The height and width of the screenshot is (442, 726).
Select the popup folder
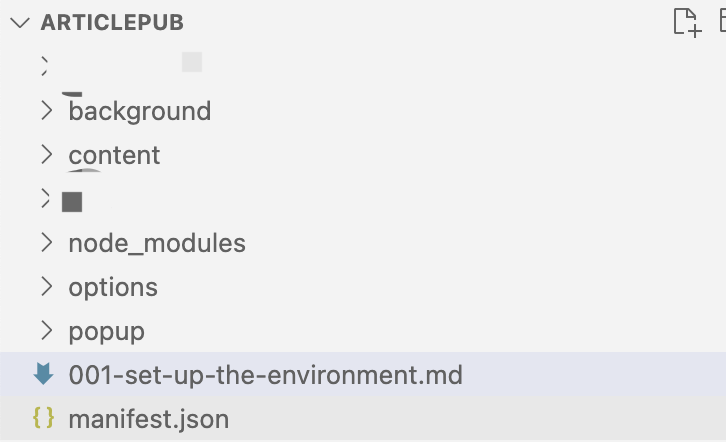[106, 332]
